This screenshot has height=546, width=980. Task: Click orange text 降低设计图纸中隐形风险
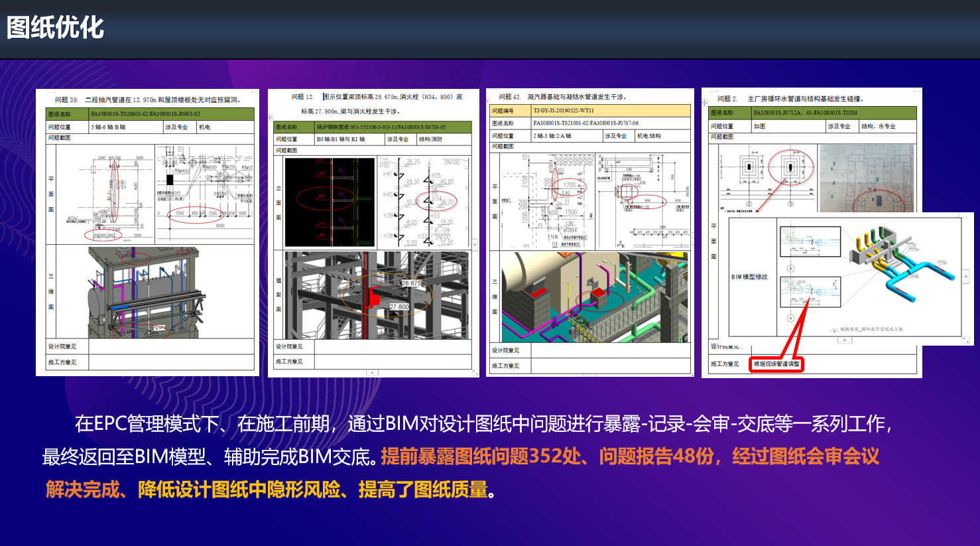point(239,490)
